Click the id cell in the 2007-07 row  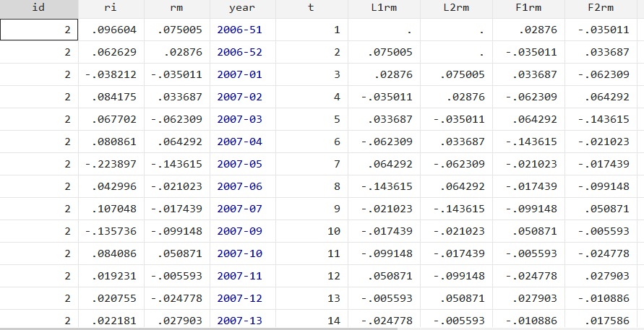coord(39,209)
